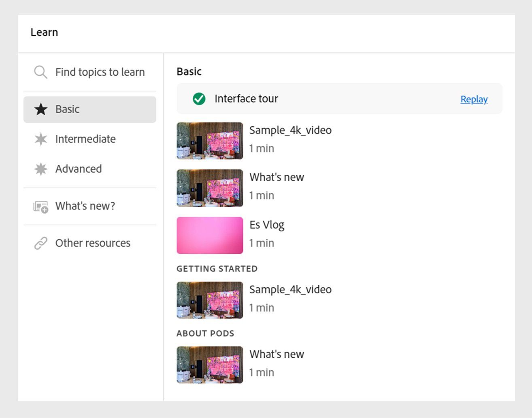
Task: Click the Other resources link icon
Action: coord(40,243)
